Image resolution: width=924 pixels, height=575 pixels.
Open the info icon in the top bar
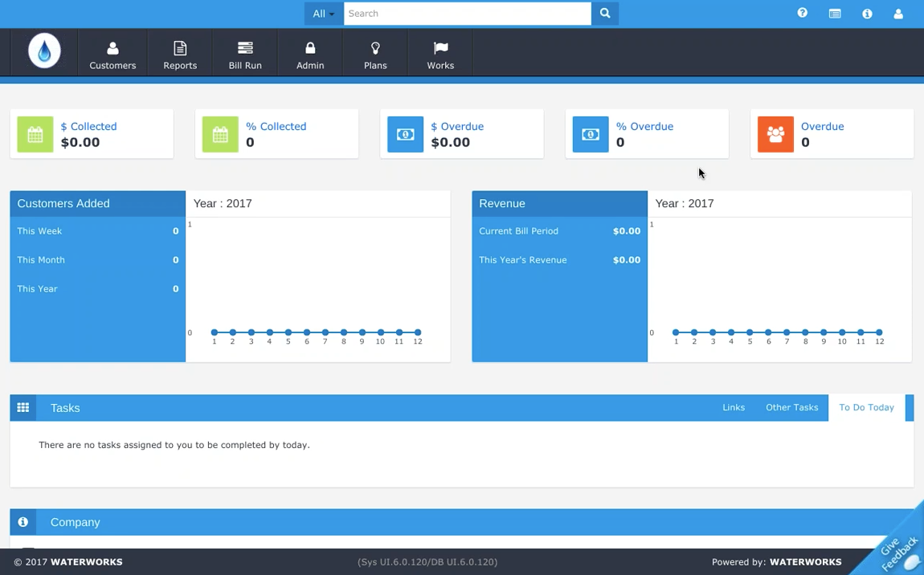click(x=867, y=13)
